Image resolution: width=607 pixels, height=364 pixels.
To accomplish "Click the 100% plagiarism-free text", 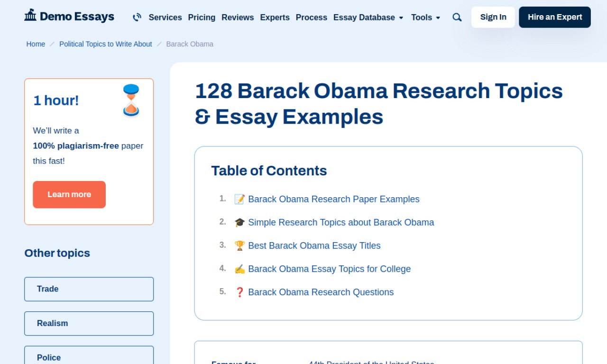I will (76, 146).
